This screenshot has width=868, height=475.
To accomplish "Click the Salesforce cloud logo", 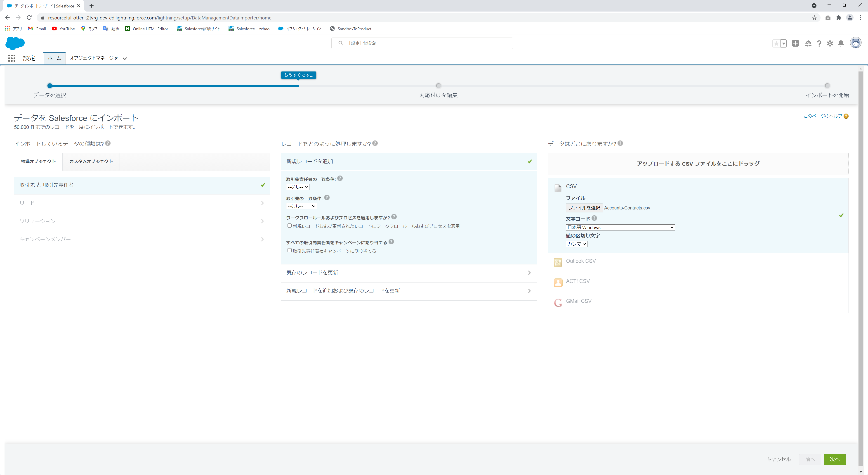I will 15,43.
